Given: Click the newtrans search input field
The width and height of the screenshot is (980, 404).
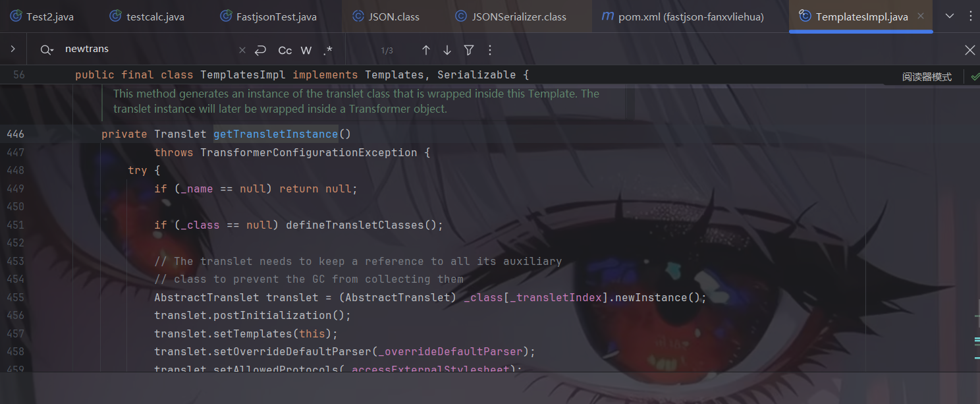Looking at the screenshot, I should [145, 49].
